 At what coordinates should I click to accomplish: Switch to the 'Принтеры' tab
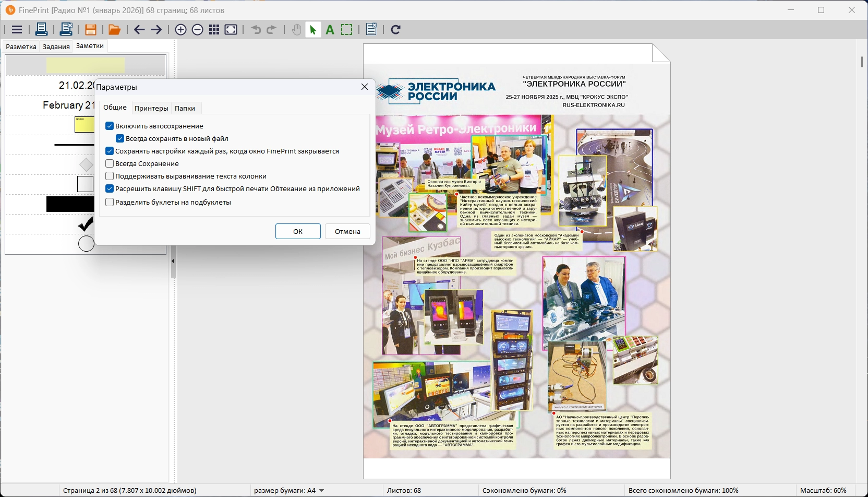point(151,108)
